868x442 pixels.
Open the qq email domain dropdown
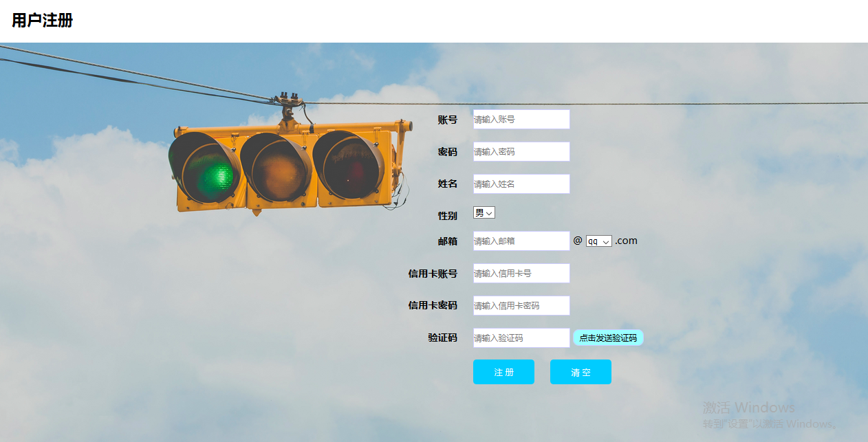pos(599,241)
